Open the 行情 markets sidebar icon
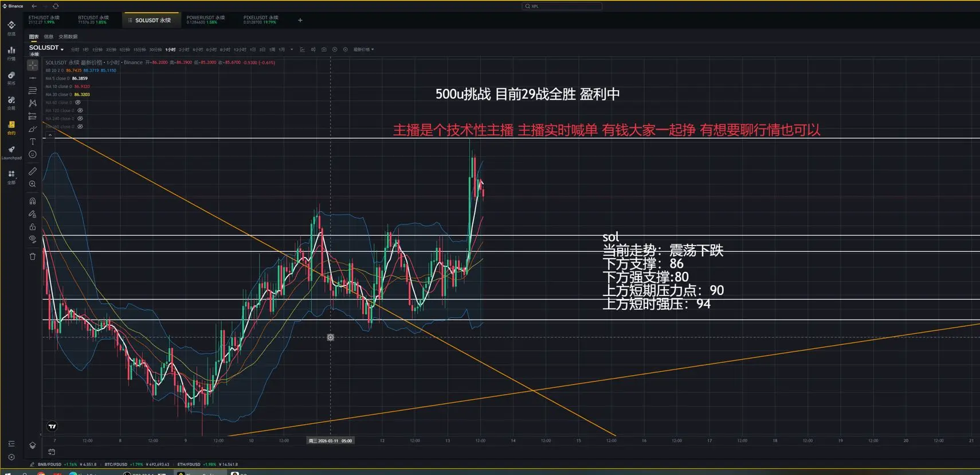Viewport: 980px width, 475px height. [x=11, y=53]
